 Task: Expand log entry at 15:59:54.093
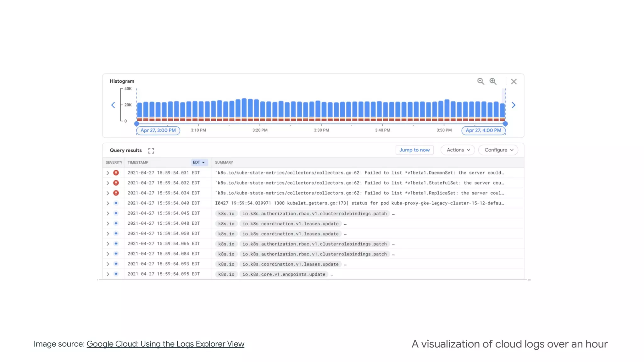[x=108, y=264]
